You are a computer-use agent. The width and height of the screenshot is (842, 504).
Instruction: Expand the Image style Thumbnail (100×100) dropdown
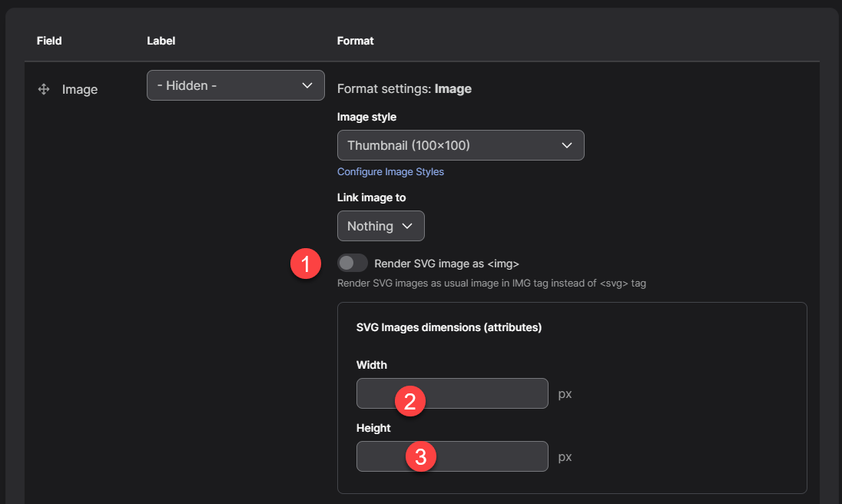tap(460, 145)
